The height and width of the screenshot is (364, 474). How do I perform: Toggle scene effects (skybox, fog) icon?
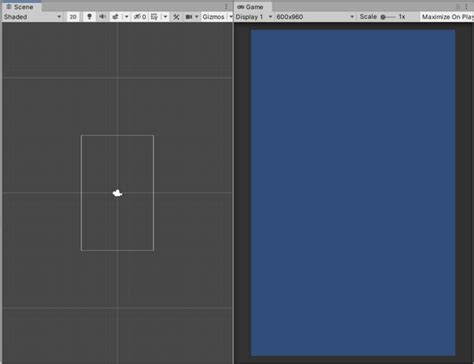tap(115, 17)
